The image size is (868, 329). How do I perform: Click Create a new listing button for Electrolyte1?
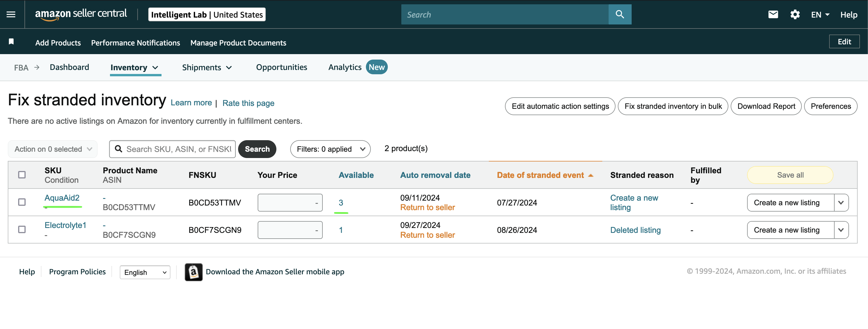pos(791,230)
